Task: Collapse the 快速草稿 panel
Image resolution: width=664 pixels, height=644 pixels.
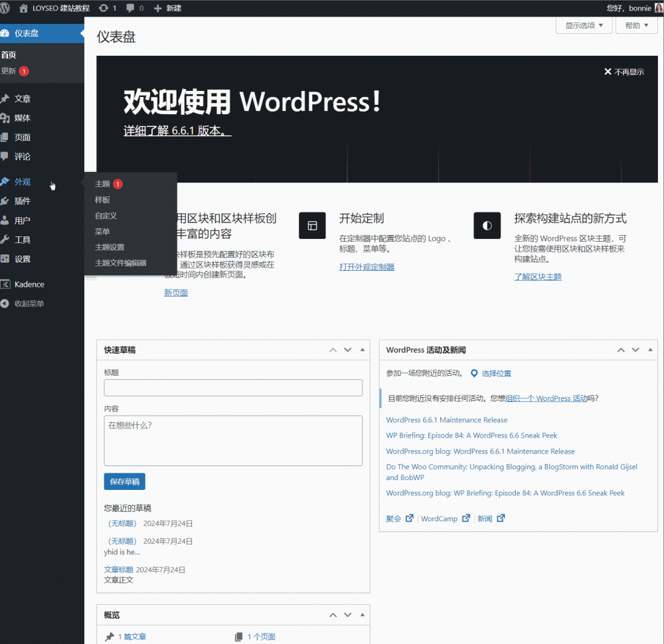Action: click(363, 350)
